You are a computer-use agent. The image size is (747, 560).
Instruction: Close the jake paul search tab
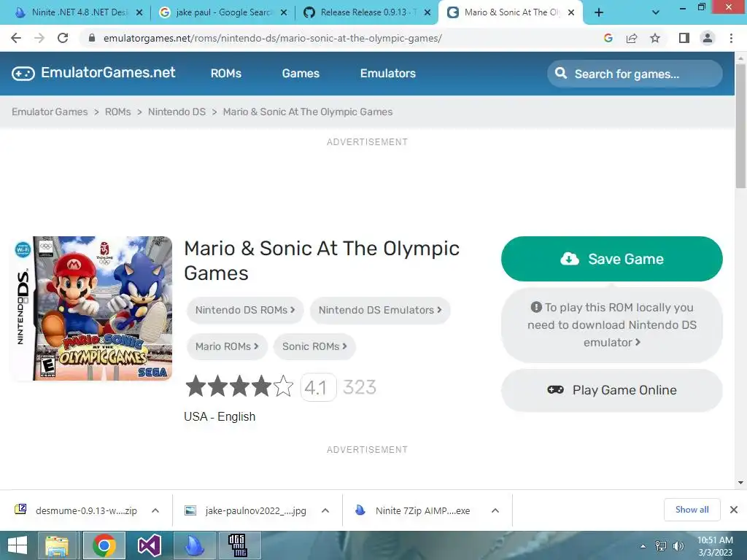tap(284, 12)
